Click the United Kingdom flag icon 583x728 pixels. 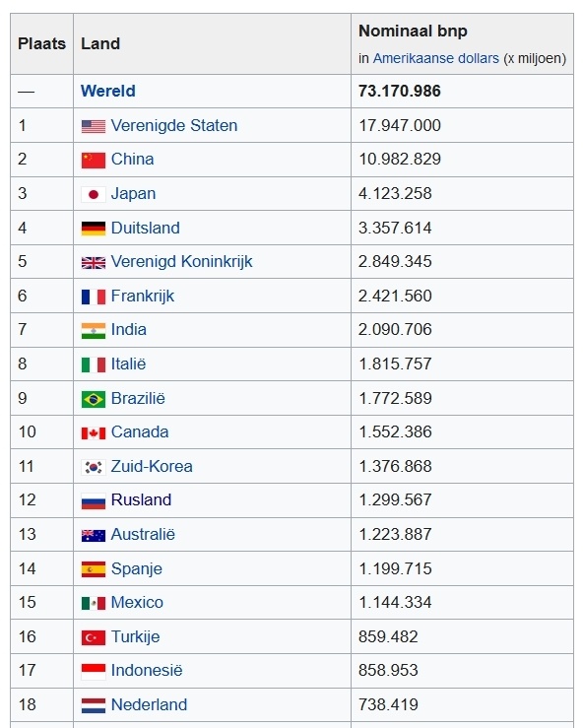click(94, 263)
